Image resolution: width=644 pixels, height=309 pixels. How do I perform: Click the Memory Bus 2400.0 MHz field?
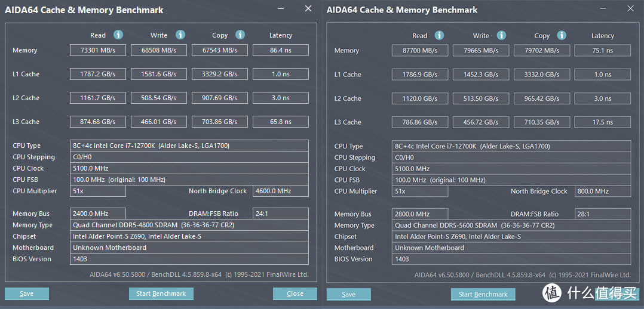pyautogui.click(x=98, y=214)
